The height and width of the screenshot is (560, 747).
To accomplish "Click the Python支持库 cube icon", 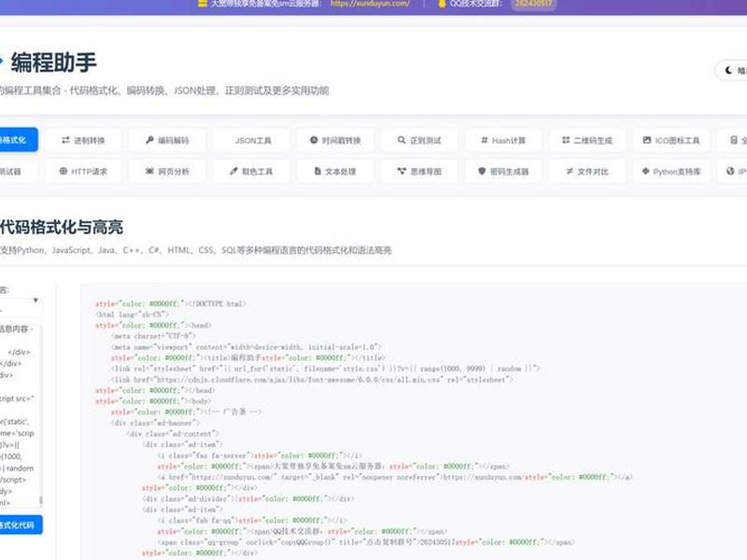I will tap(645, 171).
